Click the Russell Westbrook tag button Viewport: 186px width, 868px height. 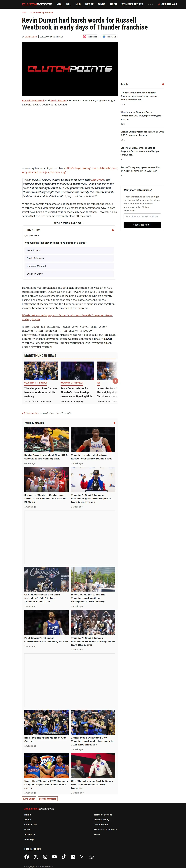(48, 799)
